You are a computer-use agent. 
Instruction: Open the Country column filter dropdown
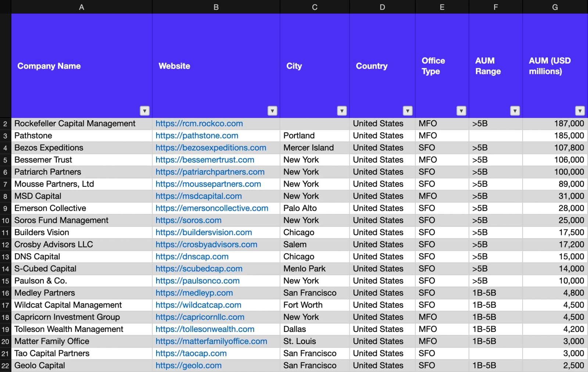click(408, 111)
